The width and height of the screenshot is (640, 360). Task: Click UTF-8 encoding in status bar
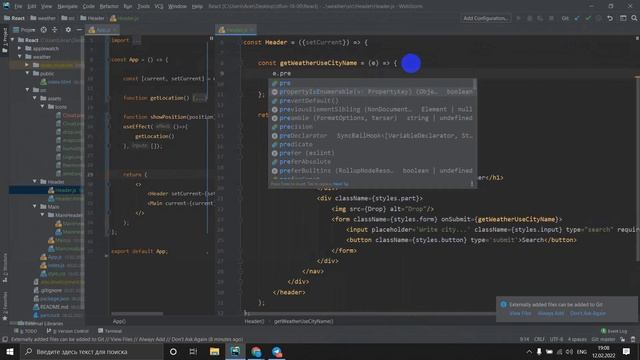point(556,339)
